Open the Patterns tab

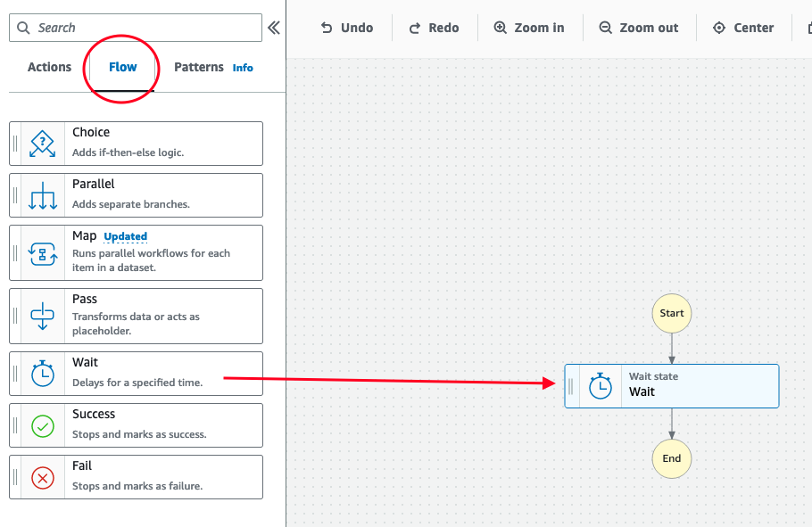point(198,66)
